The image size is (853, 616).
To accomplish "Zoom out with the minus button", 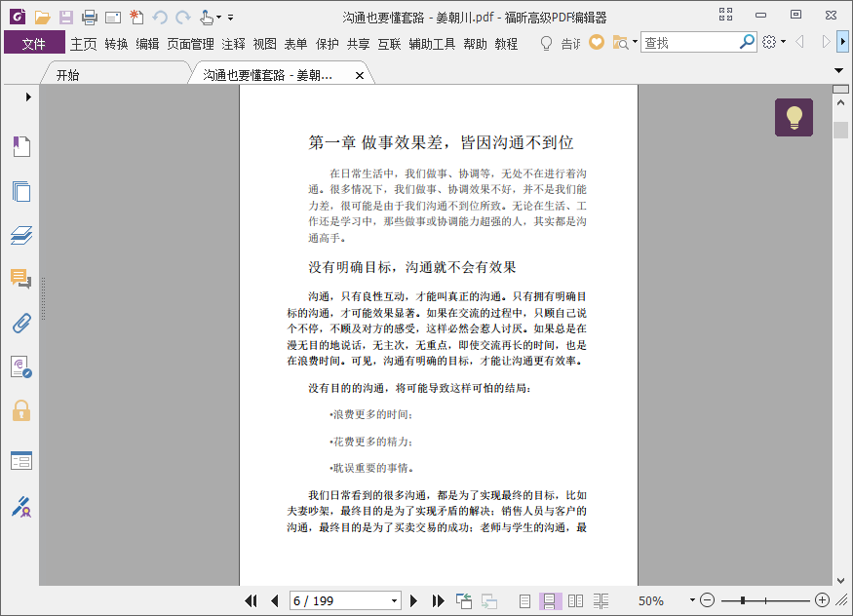I will click(707, 600).
